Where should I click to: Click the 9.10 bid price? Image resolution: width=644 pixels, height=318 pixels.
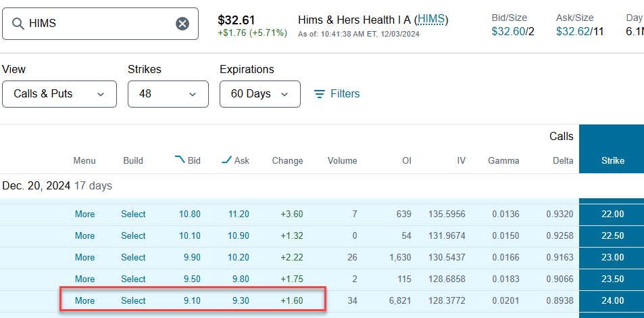click(x=192, y=300)
